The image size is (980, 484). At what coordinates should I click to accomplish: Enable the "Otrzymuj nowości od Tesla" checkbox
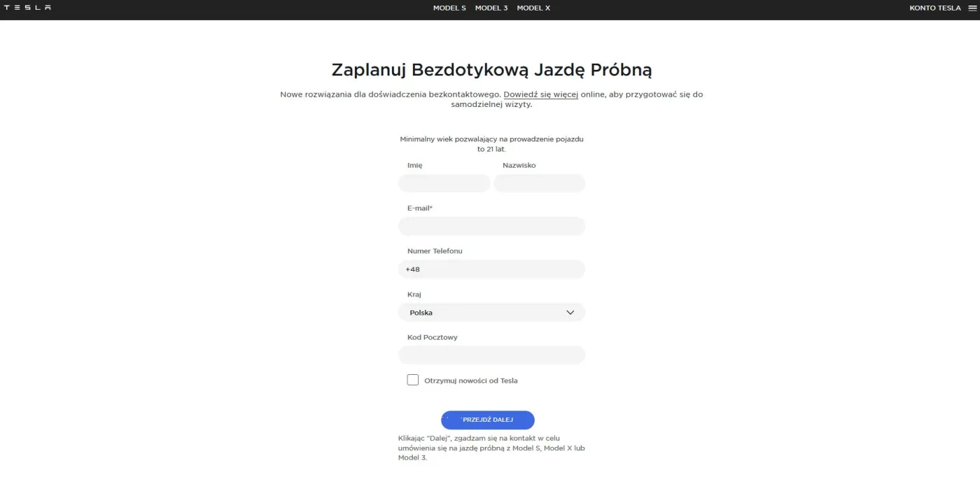(x=412, y=379)
